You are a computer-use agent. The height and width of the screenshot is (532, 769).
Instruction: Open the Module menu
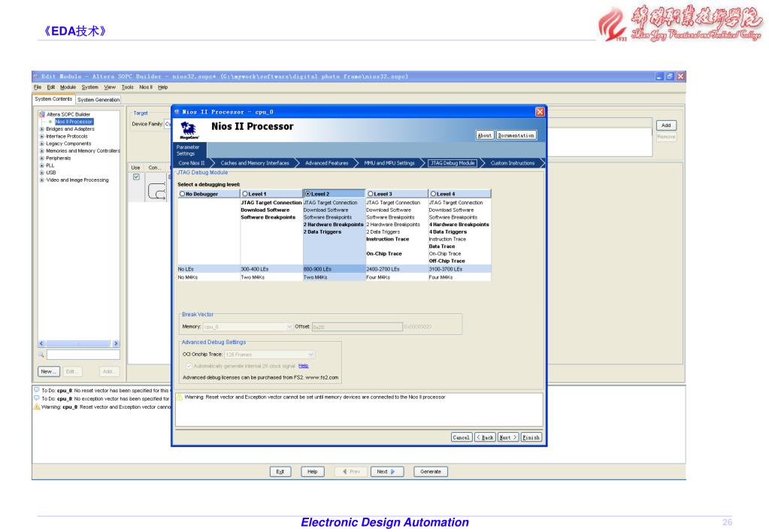click(68, 87)
